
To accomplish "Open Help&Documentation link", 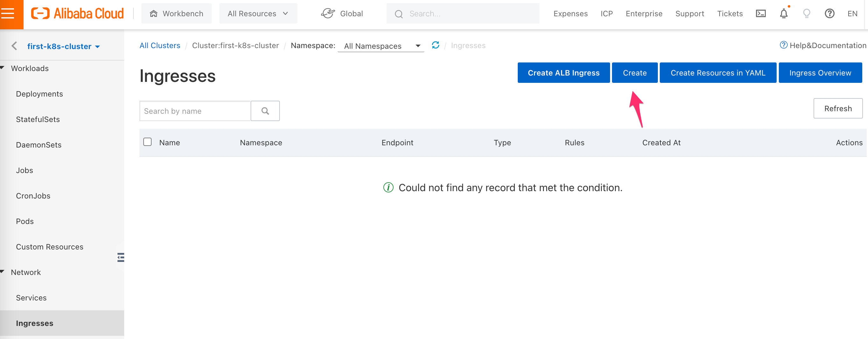I will [823, 45].
